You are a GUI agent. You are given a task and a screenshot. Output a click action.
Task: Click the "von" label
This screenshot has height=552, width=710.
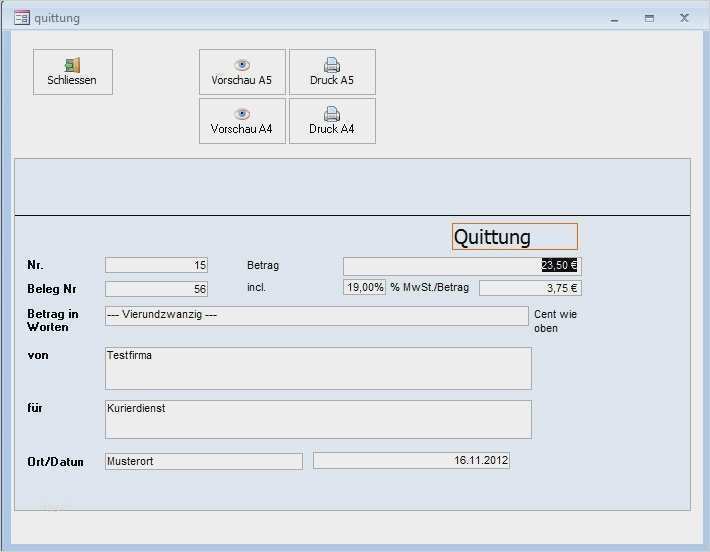pos(38,355)
